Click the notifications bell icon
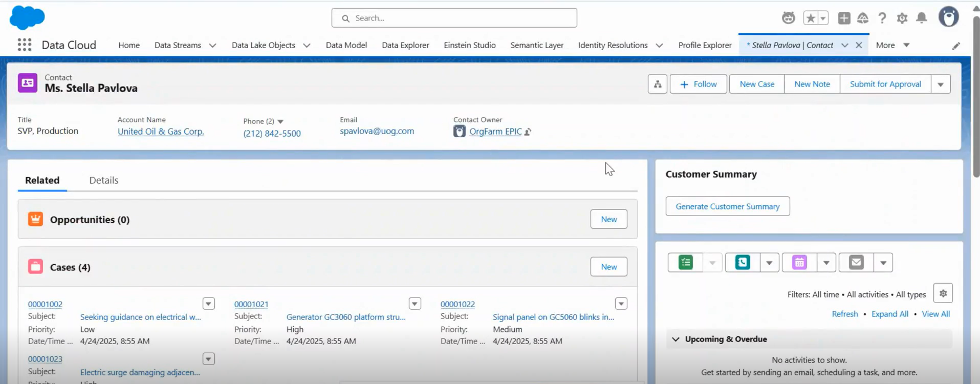 921,18
